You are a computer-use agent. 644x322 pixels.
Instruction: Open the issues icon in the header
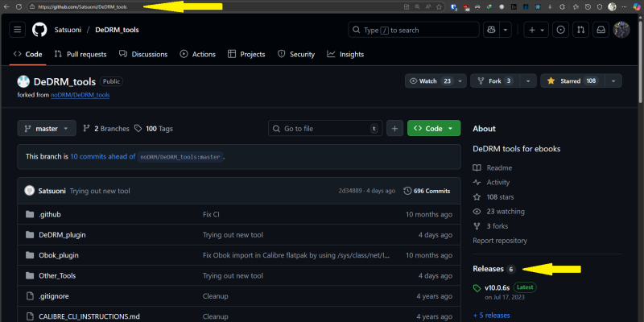[x=560, y=30]
